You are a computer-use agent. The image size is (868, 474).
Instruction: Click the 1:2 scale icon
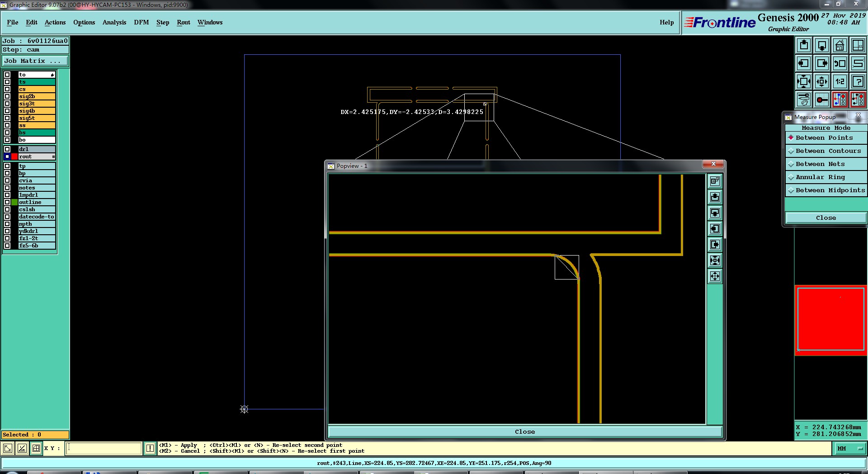(x=840, y=81)
